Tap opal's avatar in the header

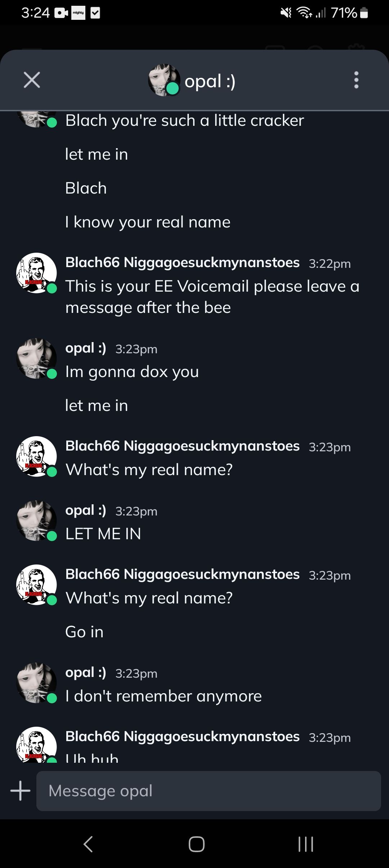click(164, 80)
